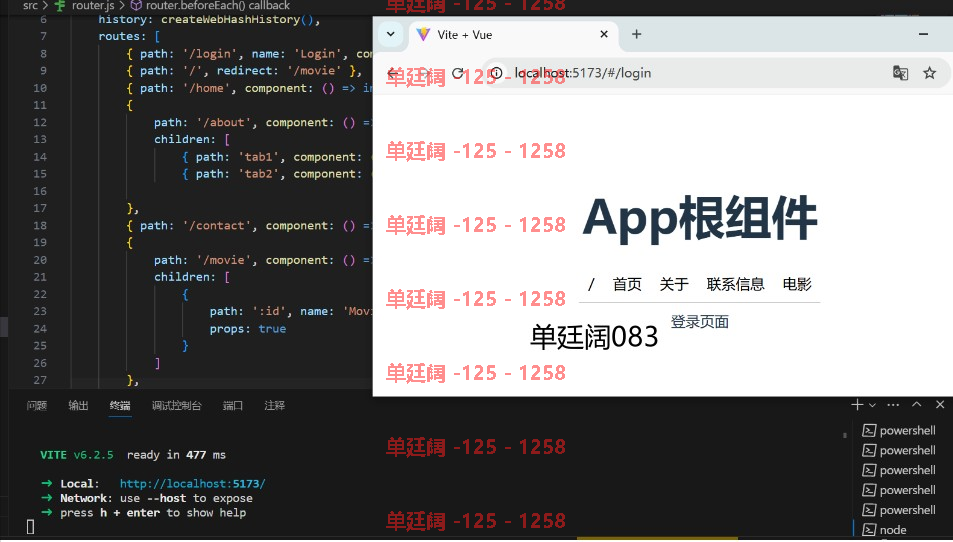Select the 终端 panel tab
953x542 pixels.
click(120, 405)
